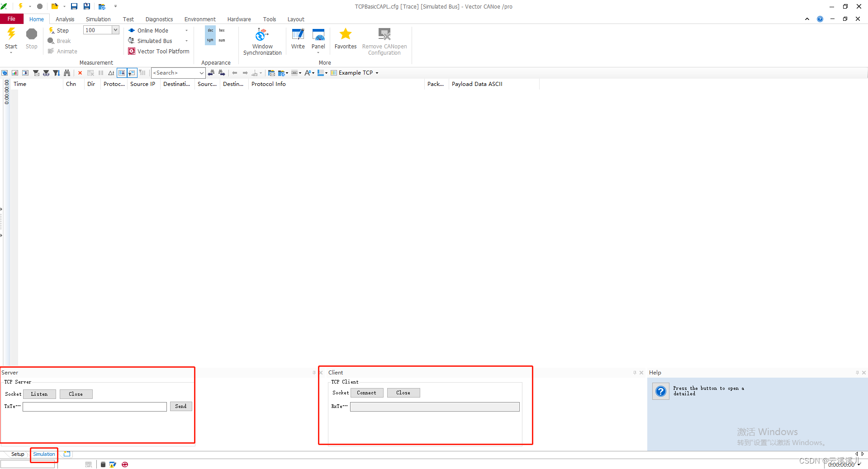Open Favorites star

click(346, 39)
